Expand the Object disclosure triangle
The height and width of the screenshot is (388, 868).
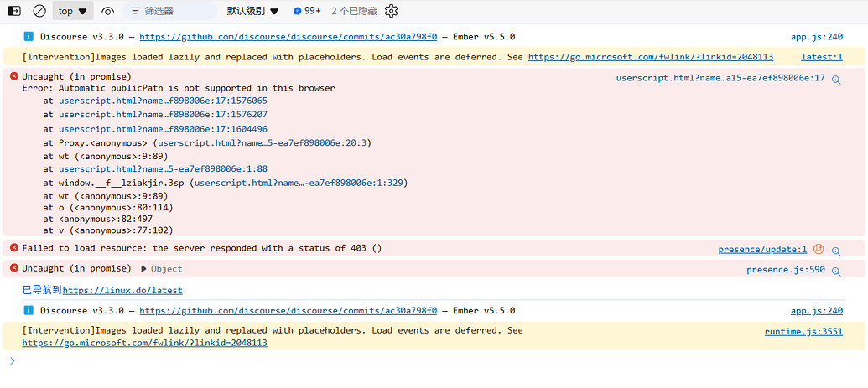point(143,268)
